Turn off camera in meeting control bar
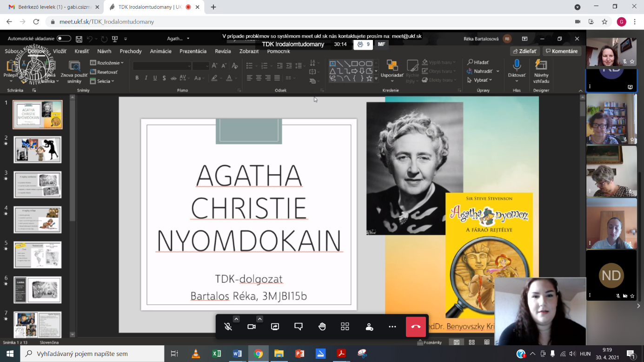Screen dimensions: 644x362 pyautogui.click(x=252, y=327)
